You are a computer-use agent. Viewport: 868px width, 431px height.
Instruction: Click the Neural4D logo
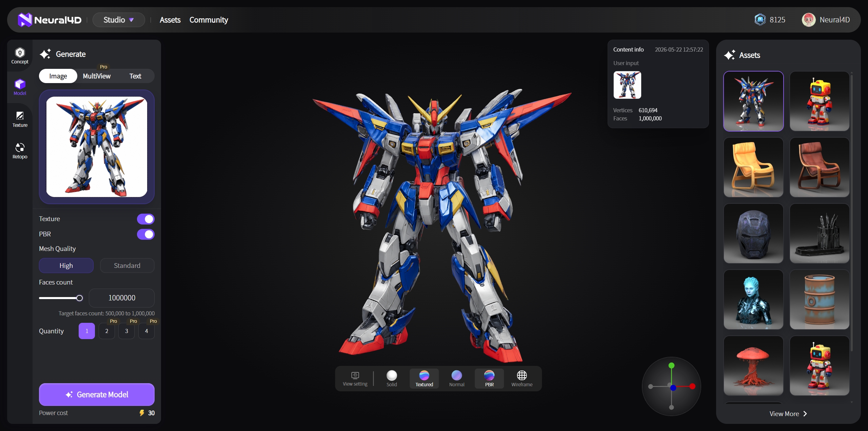[x=50, y=20]
